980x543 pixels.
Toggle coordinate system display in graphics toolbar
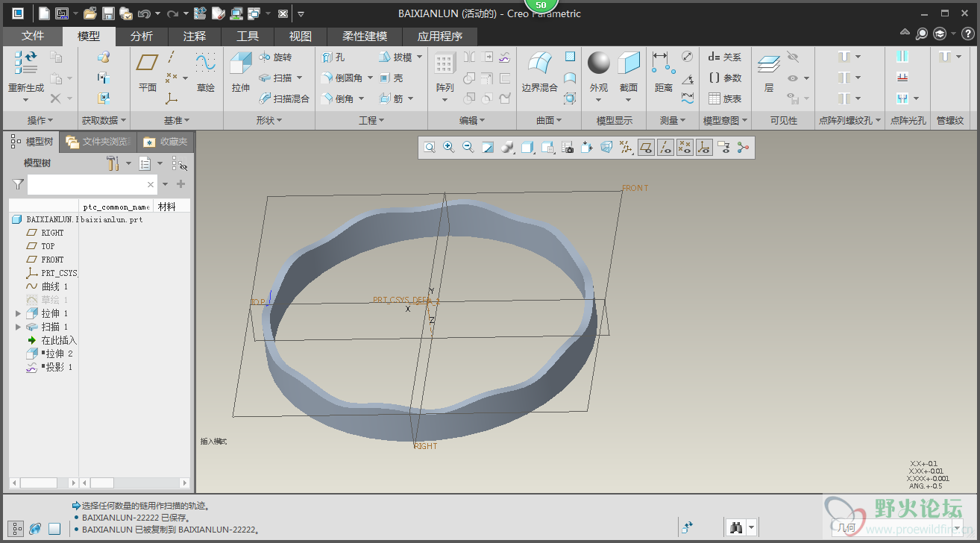(704, 148)
